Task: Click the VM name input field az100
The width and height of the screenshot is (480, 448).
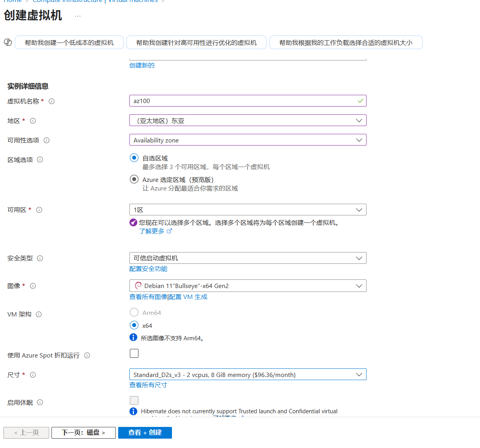Action: tap(248, 101)
